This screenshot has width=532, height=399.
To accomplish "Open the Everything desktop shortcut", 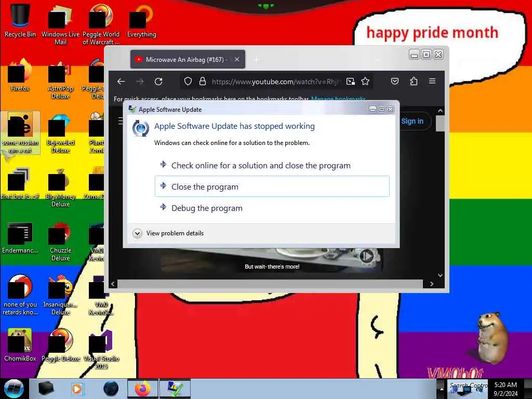I will [141, 20].
